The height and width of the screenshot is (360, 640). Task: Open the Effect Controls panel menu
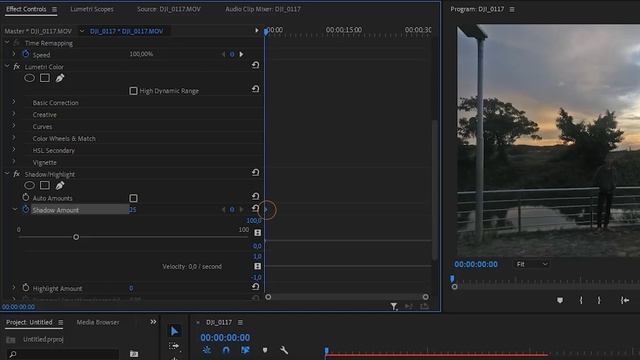tap(54, 9)
